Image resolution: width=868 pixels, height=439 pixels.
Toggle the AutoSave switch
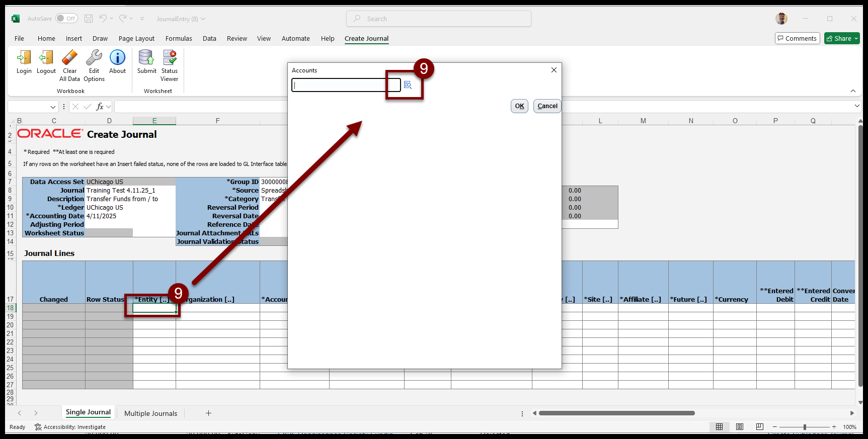click(x=66, y=19)
